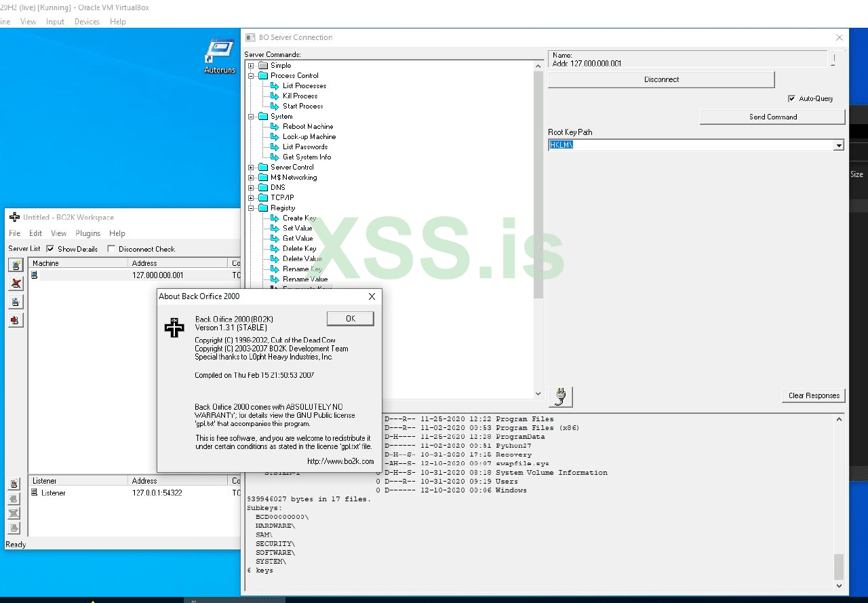Screen dimensions: 868x603
Task: Click the Root Key Path input field
Action: (x=691, y=145)
